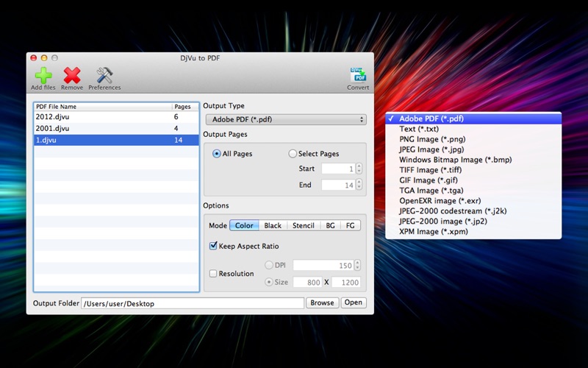Enable the Resolution checkbox
This screenshot has height=368, width=588.
click(x=213, y=273)
